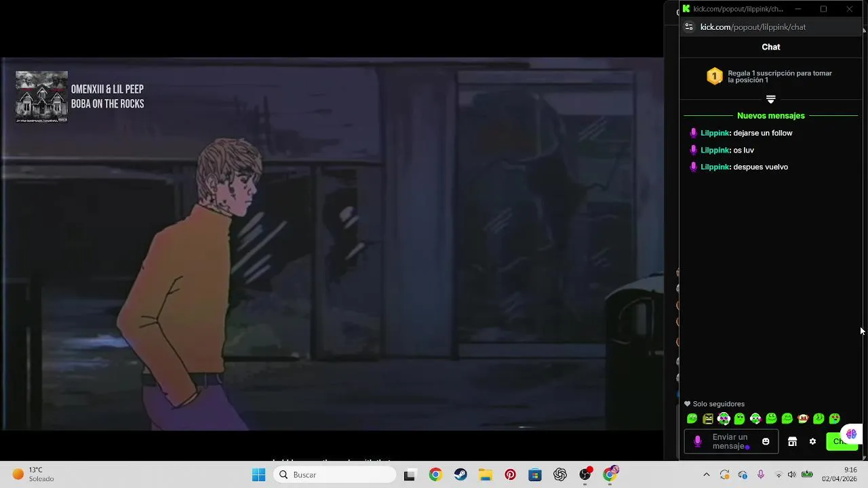Viewport: 868px width, 488px height.
Task: Click the system tray microphone icon
Action: pos(761,474)
